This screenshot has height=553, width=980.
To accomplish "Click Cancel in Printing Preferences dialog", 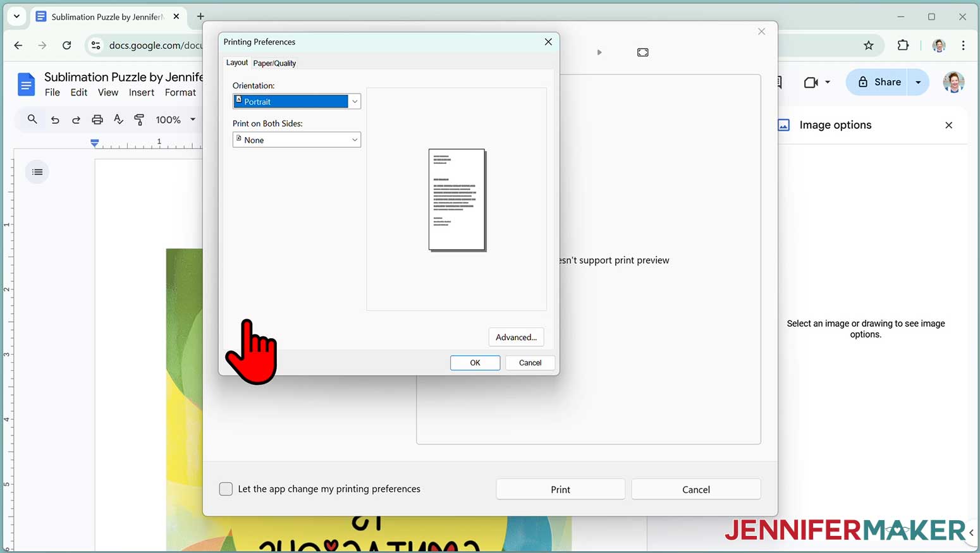I will coord(530,363).
